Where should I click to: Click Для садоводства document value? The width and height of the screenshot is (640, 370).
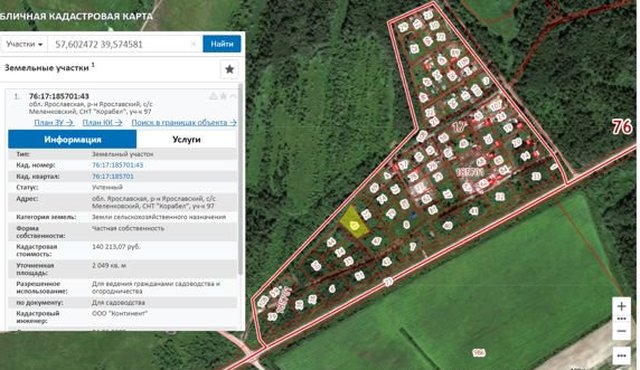(x=118, y=303)
